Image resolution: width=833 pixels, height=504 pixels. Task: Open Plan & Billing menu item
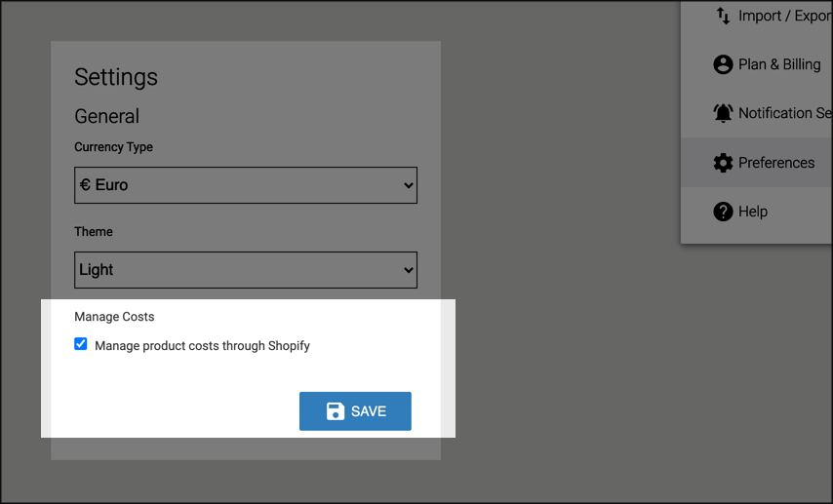(757, 64)
